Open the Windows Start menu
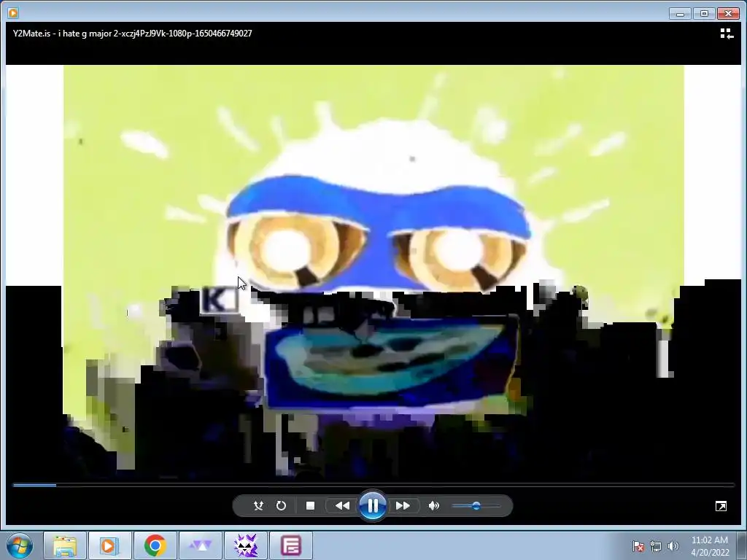 coord(20,545)
